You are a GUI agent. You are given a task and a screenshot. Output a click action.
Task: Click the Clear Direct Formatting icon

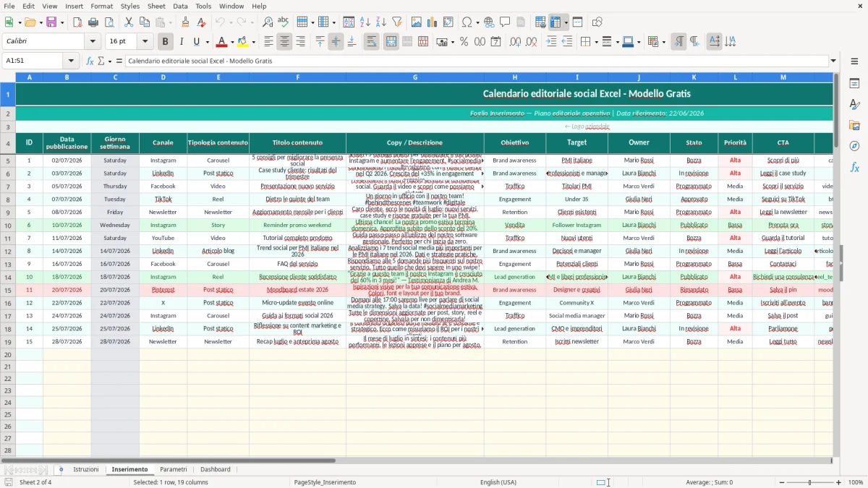point(201,22)
